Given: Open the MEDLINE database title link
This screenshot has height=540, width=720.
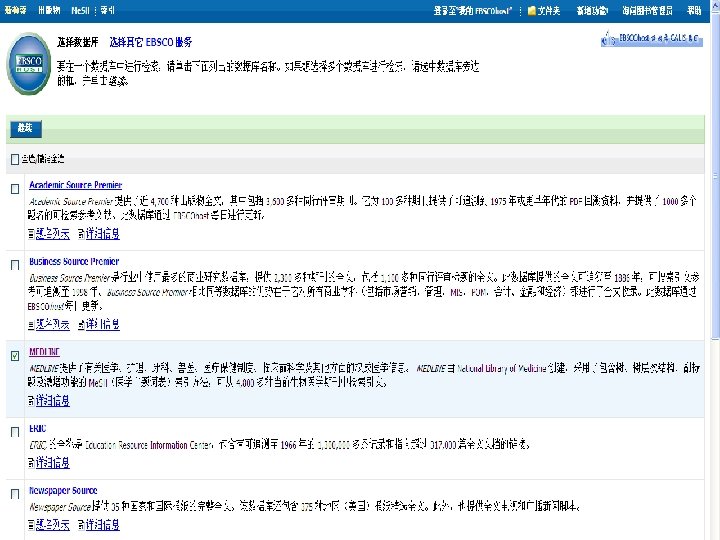Looking at the screenshot, I should tap(44, 352).
